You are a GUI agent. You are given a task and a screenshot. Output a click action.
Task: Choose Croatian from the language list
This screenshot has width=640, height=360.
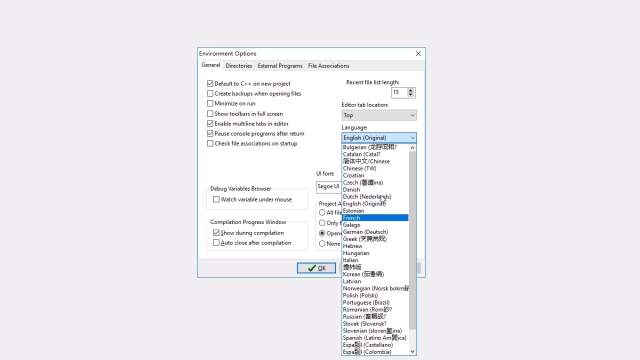(x=375, y=176)
